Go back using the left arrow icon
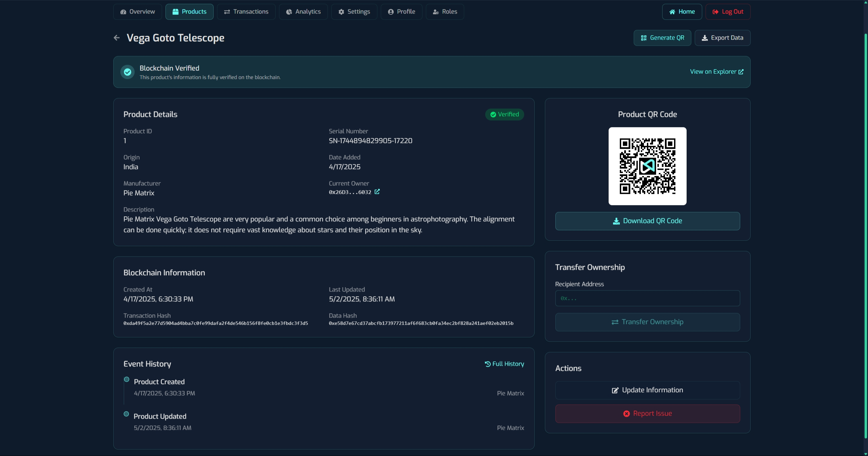 click(x=117, y=38)
